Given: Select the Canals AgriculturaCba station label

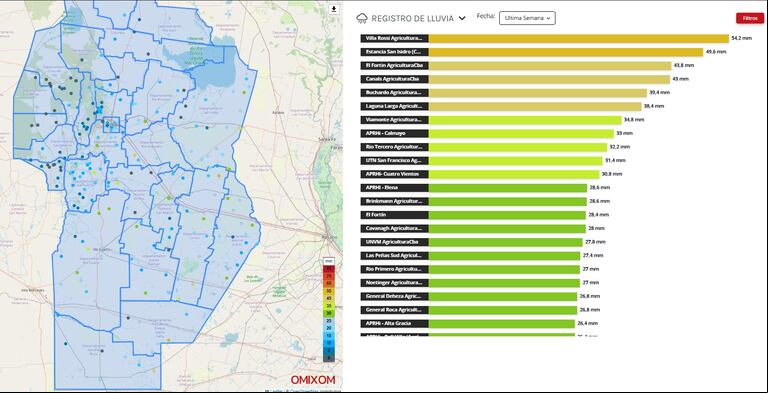Looking at the screenshot, I should [x=395, y=79].
